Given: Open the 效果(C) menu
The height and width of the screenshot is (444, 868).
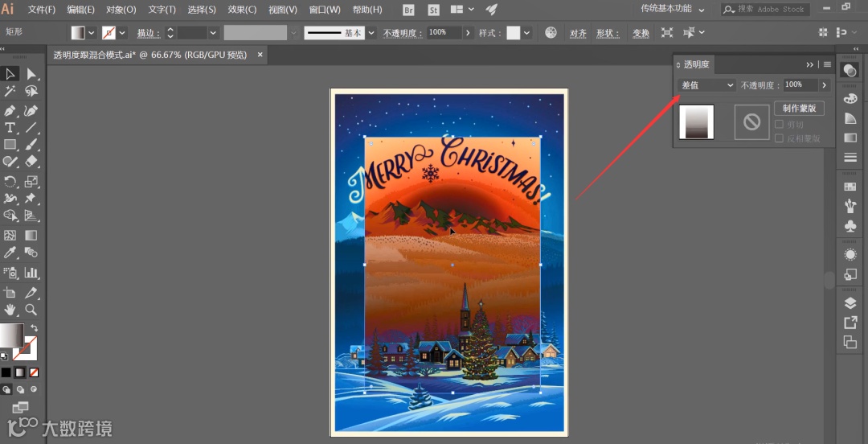Looking at the screenshot, I should (x=243, y=10).
